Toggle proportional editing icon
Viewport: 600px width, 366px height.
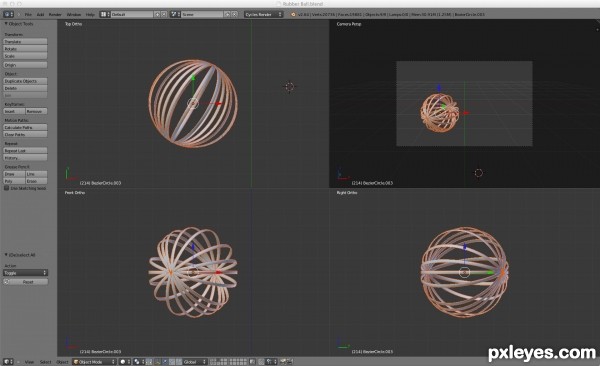(262, 362)
